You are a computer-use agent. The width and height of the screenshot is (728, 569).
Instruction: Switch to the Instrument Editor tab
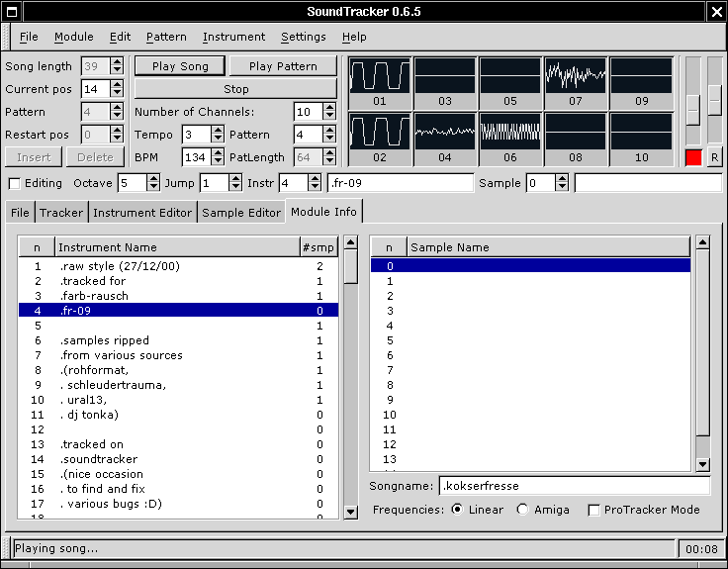click(x=142, y=213)
